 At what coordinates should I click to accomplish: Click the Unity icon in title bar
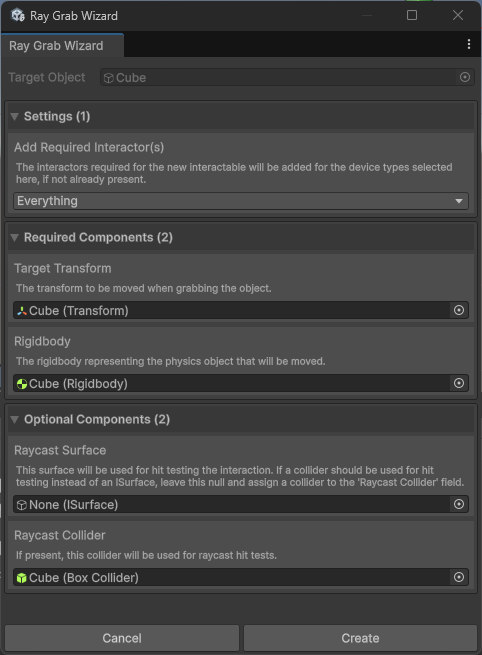[x=18, y=15]
